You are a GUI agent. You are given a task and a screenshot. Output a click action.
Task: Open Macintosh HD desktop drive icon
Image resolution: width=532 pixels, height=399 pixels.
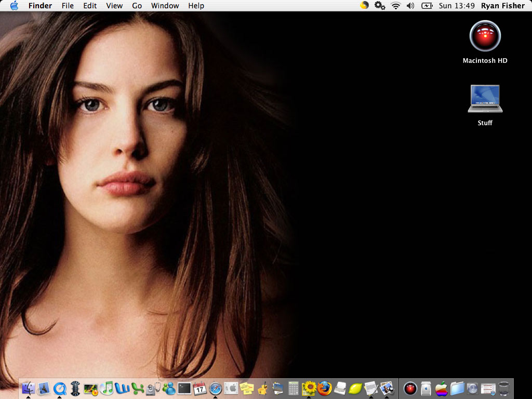pos(485,36)
